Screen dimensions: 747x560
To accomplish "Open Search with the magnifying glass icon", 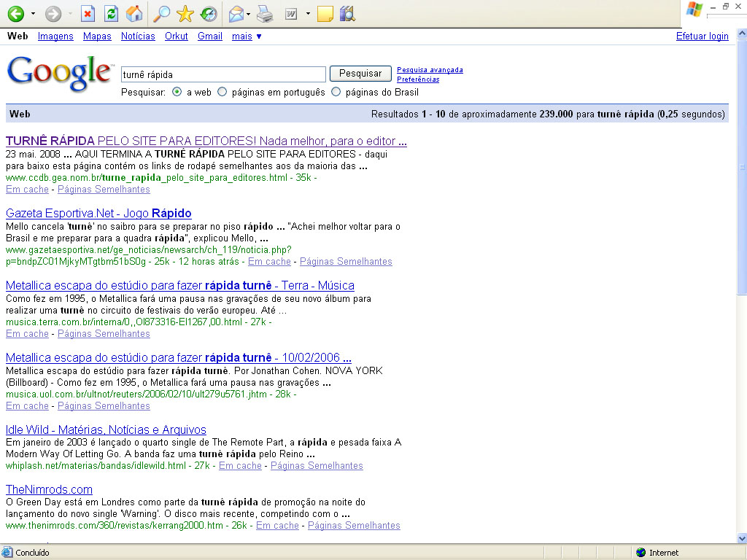I will click(x=162, y=13).
